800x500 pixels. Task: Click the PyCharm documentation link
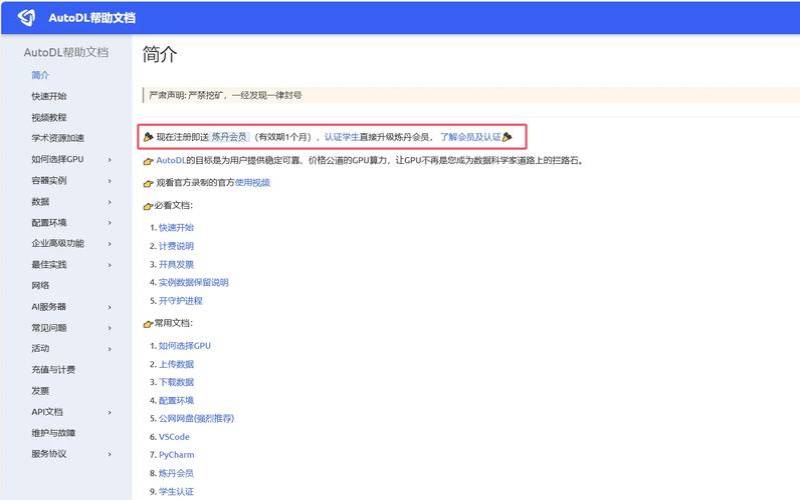click(x=176, y=455)
